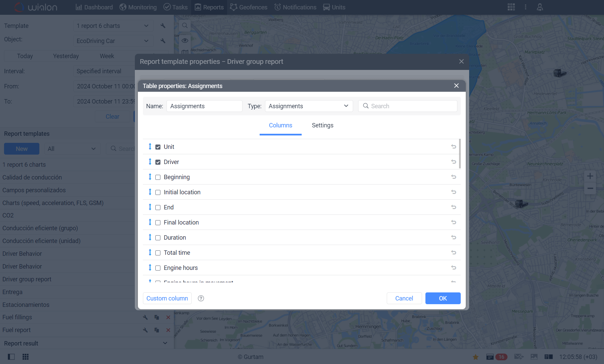The width and height of the screenshot is (604, 364).
Task: Edit the Fuel fillings template with the wrench icon
Action: (145, 317)
